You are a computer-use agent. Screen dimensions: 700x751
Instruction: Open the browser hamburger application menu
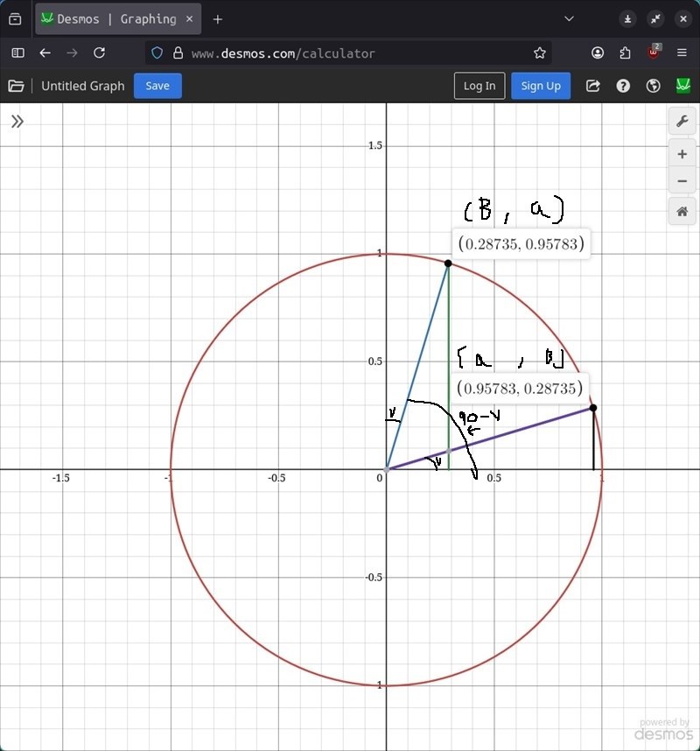682,53
